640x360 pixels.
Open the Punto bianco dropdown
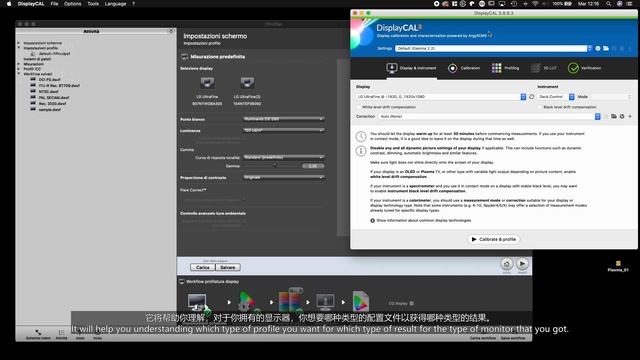[x=284, y=119]
